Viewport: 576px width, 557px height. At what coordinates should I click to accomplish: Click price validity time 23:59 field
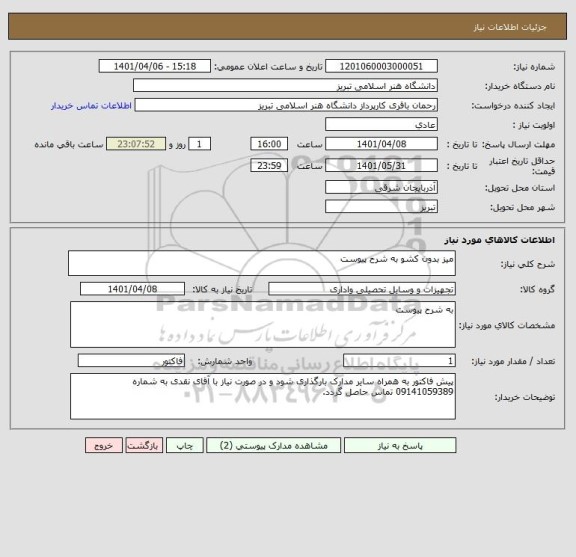click(x=269, y=165)
